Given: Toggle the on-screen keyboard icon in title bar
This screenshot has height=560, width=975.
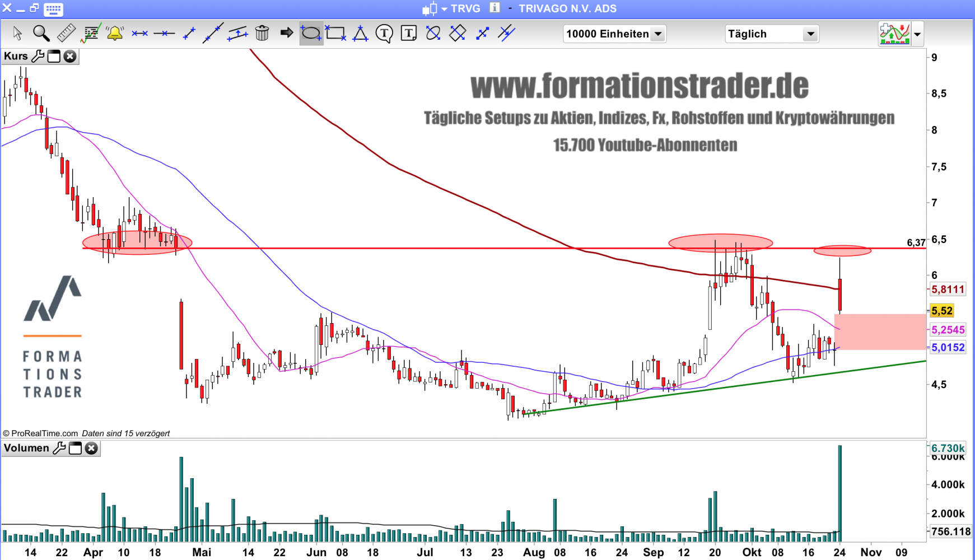Looking at the screenshot, I should click(54, 9).
